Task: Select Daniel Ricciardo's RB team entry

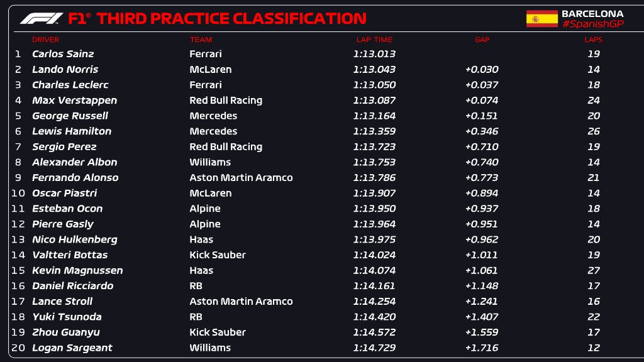Action: pyautogui.click(x=196, y=286)
